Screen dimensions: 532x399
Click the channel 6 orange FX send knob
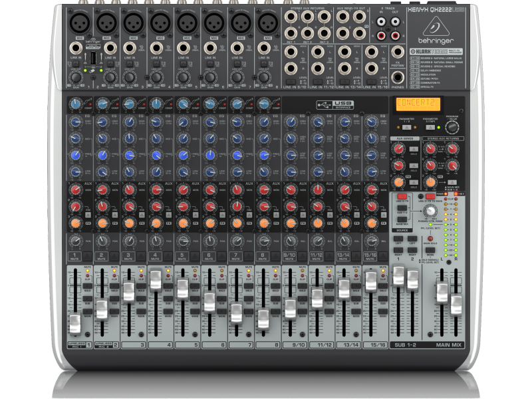210,223
